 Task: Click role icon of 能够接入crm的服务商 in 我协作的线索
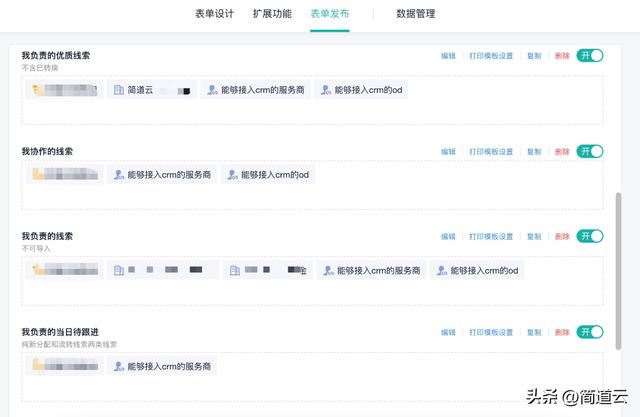[x=119, y=175]
